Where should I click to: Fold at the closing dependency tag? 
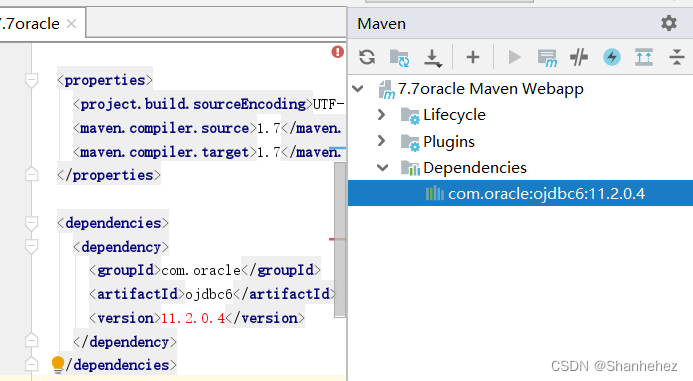(31, 341)
